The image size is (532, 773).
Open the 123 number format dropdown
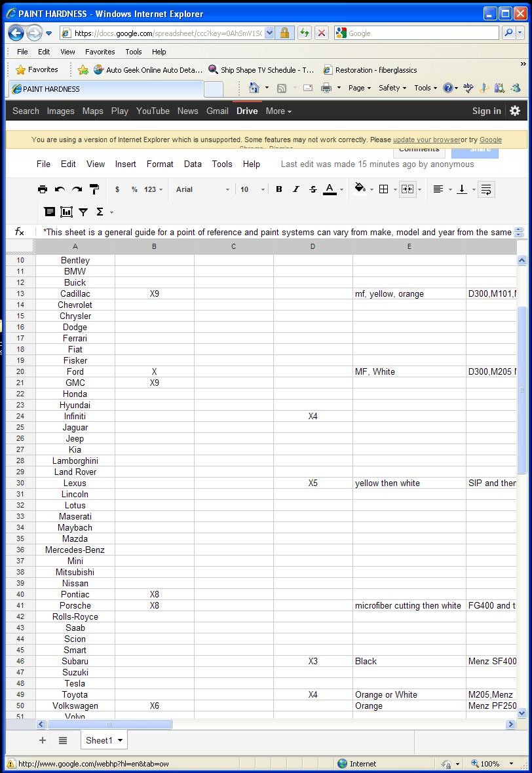(153, 189)
